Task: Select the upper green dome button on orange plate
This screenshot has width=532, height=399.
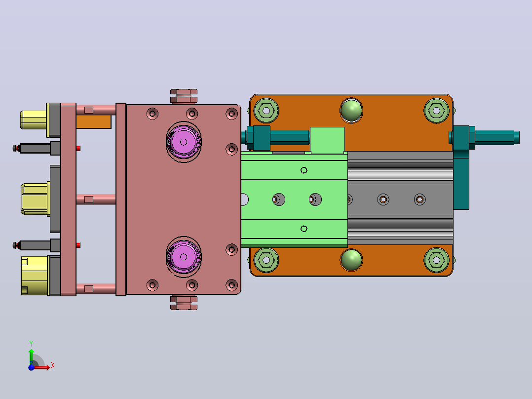Action: (x=351, y=110)
